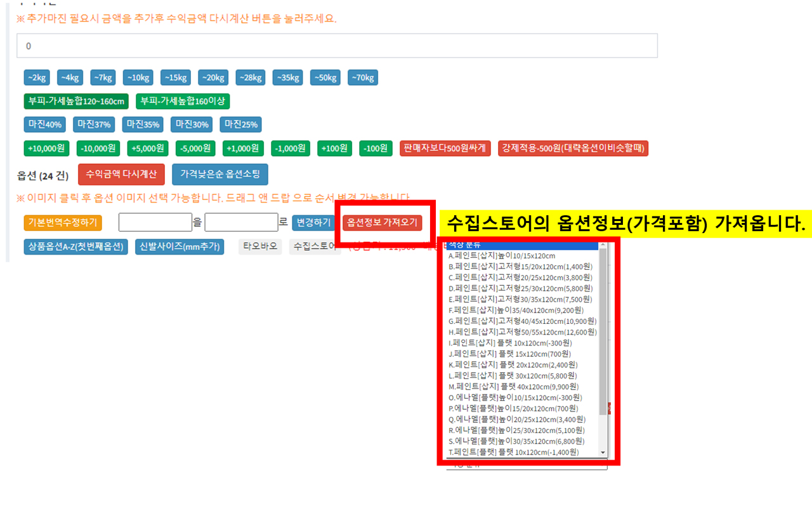Screen dimensions: 812x508
Task: Sort options using 가격낮은순 옵션소팅
Action: [x=219, y=174]
